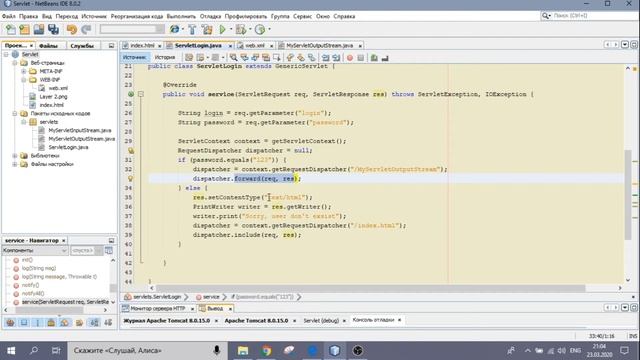This screenshot has width=640, height=360.
Task: Toggle Show Non-Public Members lock icon in Navigator
Action: pyautogui.click(x=51, y=323)
